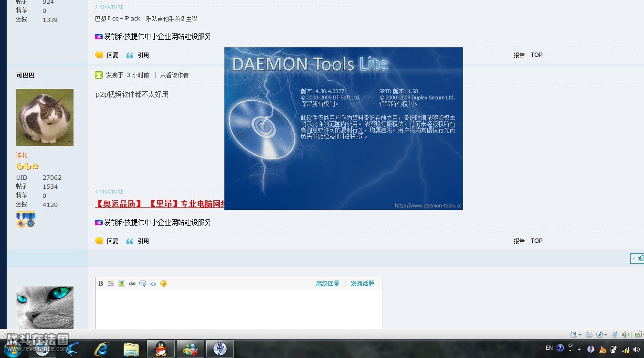Click browser status bar security lock icon
Viewport: 644px width, 358px height.
pyautogui.click(x=574, y=334)
